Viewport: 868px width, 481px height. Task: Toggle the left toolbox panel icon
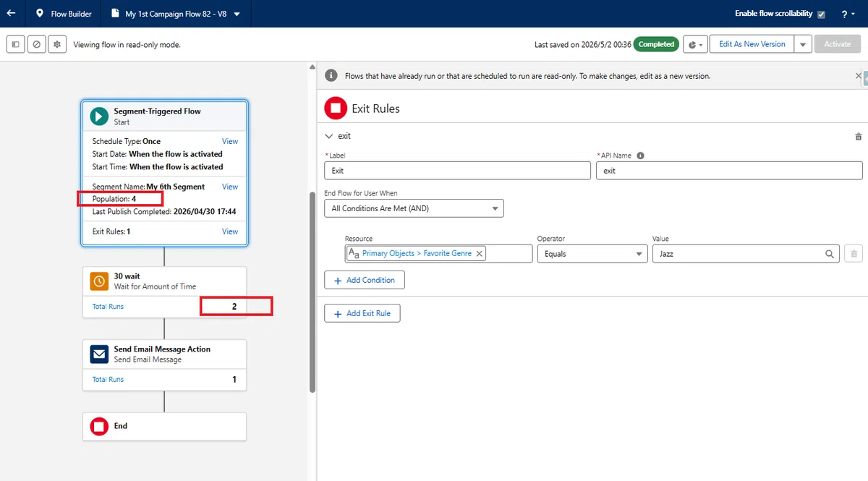pyautogui.click(x=15, y=44)
